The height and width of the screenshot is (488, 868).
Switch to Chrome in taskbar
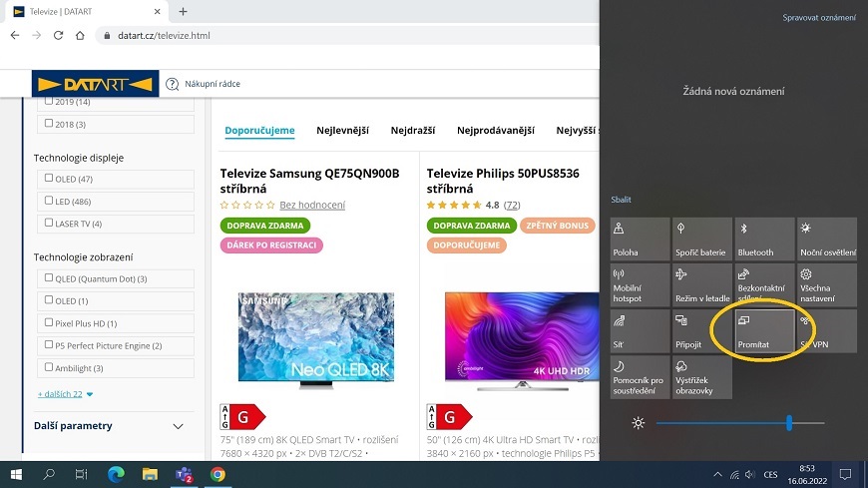[x=217, y=475]
